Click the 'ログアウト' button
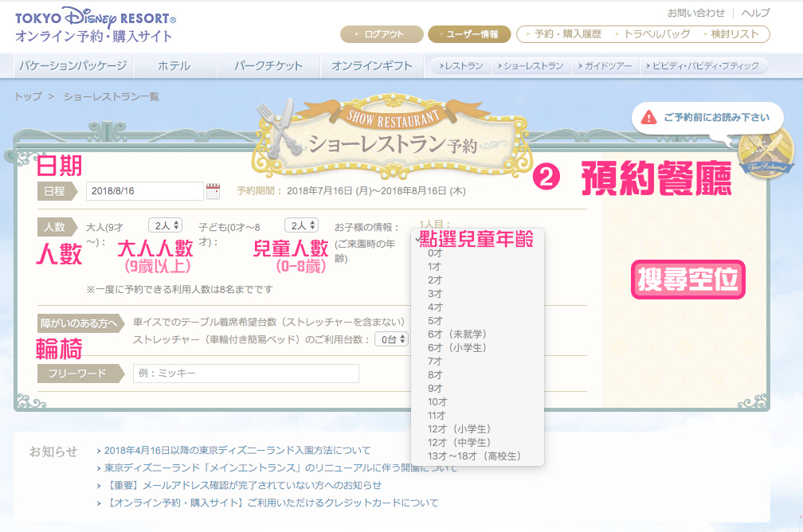The height and width of the screenshot is (532, 803). pos(382,34)
